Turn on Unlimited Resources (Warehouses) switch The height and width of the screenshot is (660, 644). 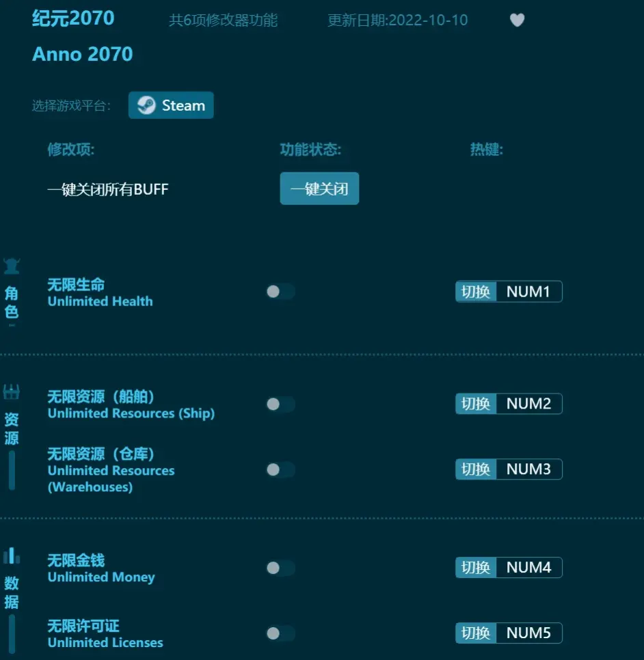pyautogui.click(x=280, y=469)
